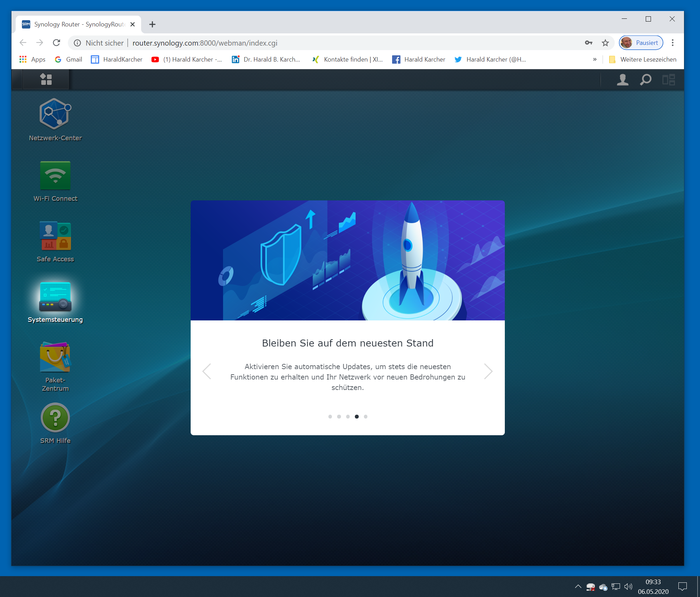Show hidden system tray icons
This screenshot has height=597, width=700.
[x=578, y=587]
